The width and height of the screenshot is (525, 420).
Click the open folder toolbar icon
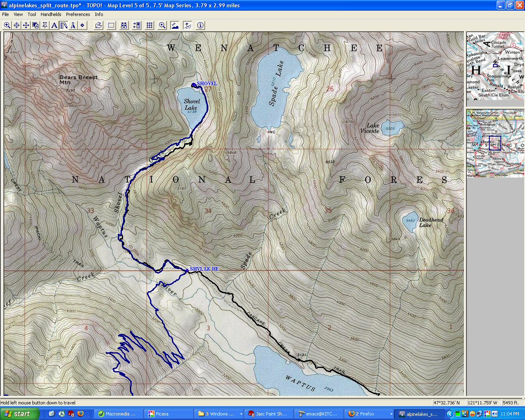(x=98, y=25)
